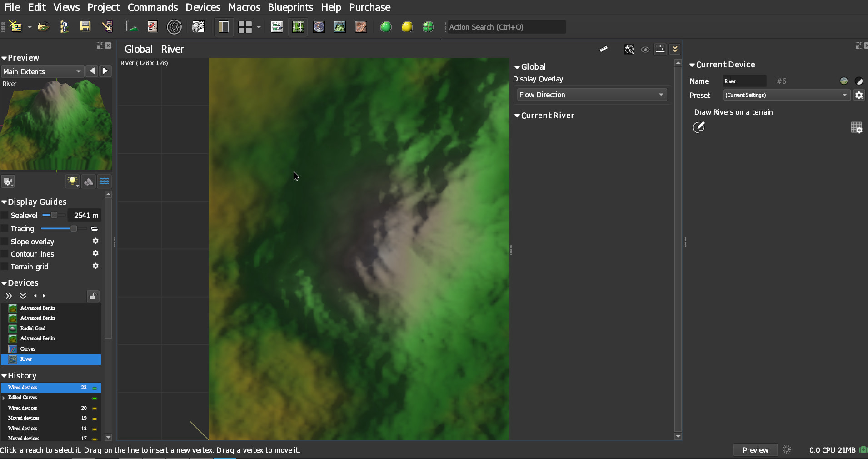Click the save floppy disk icon
This screenshot has height=459, width=868.
pos(85,26)
